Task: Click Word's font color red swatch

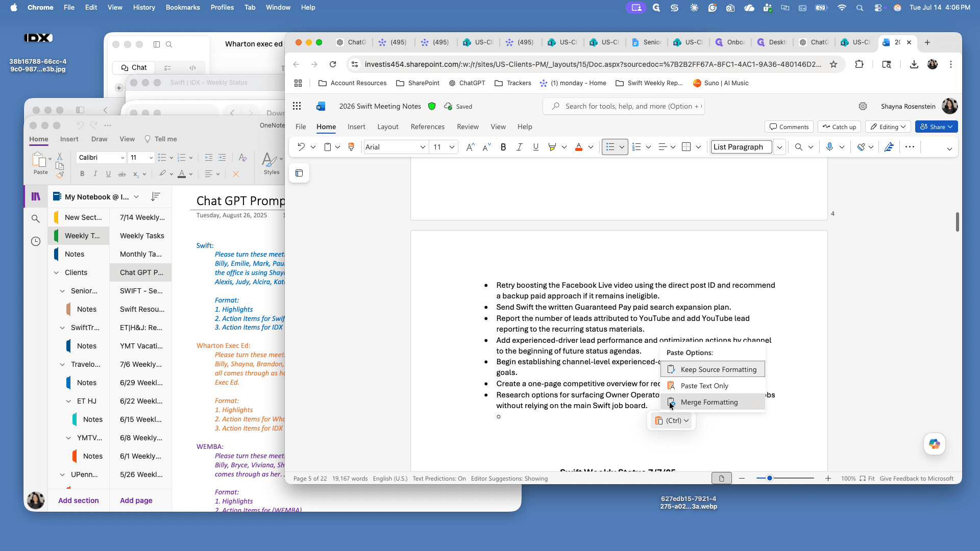Action: point(579,147)
